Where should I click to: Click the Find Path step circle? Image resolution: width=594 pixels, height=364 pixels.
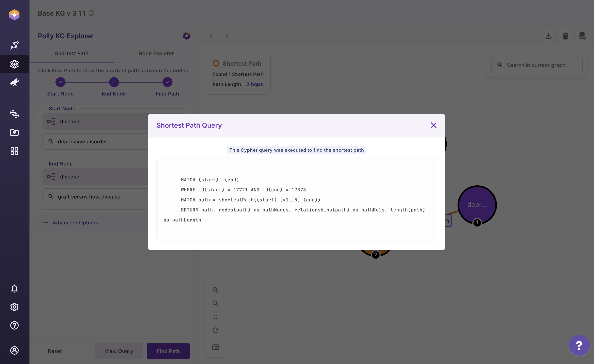pyautogui.click(x=167, y=82)
